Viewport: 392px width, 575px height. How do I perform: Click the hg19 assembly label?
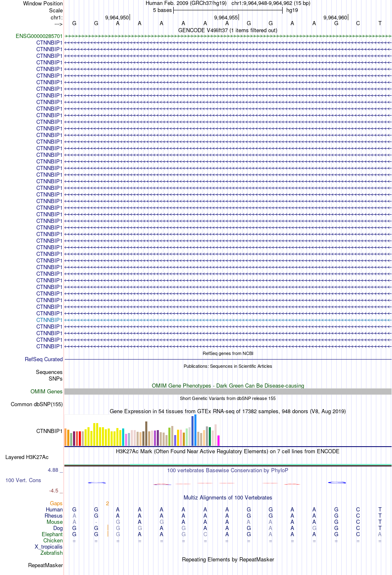(292, 10)
